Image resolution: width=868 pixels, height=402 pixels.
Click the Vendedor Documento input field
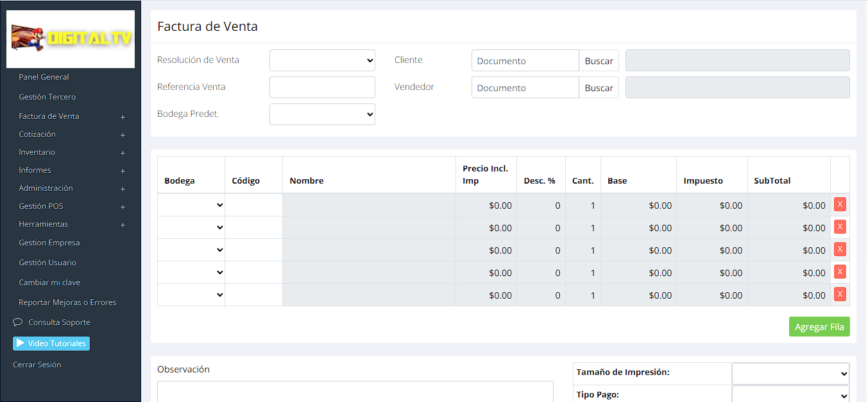(x=525, y=88)
